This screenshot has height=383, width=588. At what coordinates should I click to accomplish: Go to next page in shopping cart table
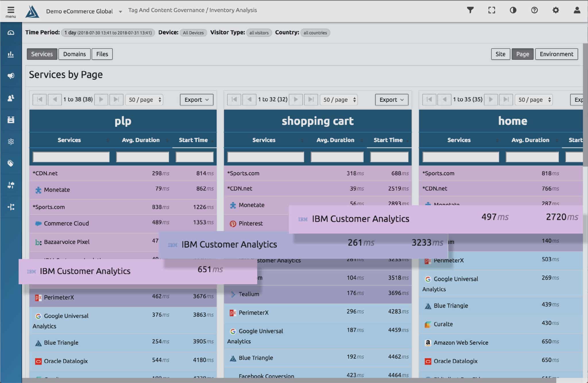click(x=296, y=99)
